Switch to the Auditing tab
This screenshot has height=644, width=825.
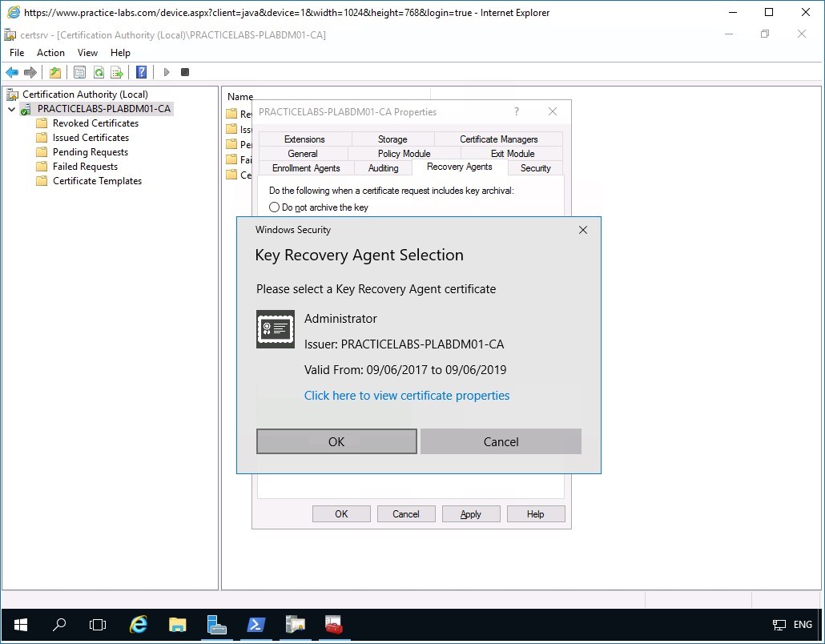(383, 168)
